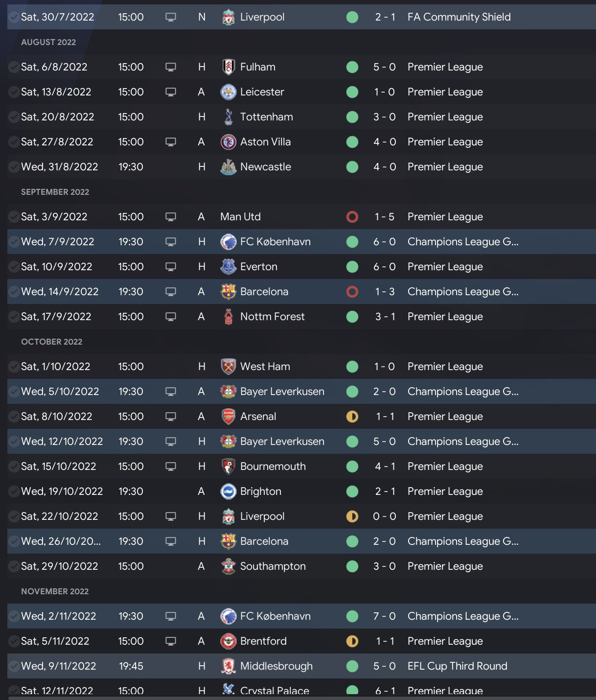Click the TV icon on Aston Villa match
Viewport: 596px width, 700px height.
point(171,142)
